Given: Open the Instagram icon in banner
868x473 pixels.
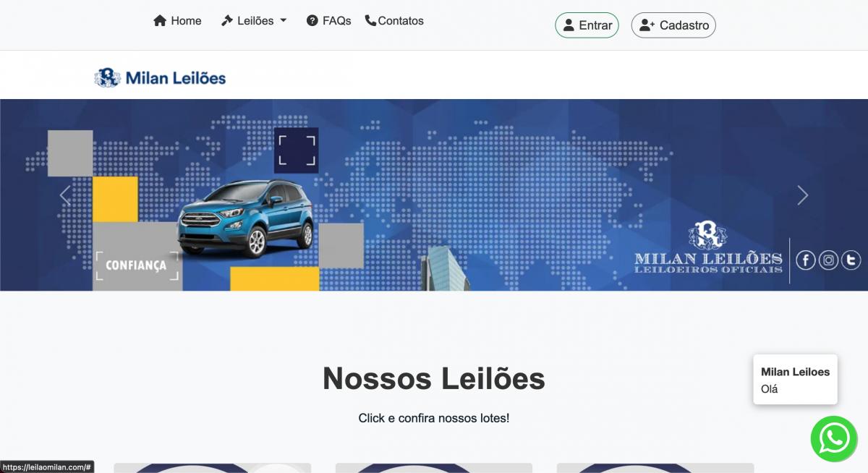Looking at the screenshot, I should click(x=828, y=260).
